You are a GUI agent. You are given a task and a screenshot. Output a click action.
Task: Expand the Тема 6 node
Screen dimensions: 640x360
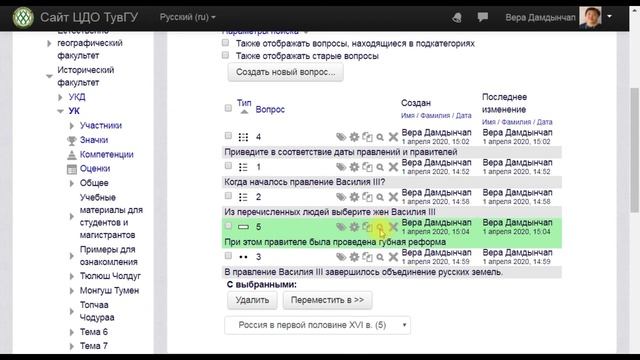72,332
